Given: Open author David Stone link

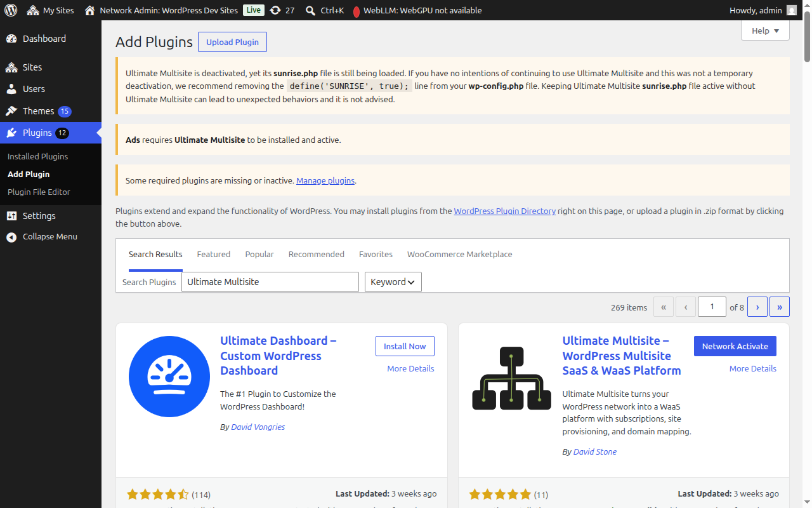Looking at the screenshot, I should click(x=595, y=451).
